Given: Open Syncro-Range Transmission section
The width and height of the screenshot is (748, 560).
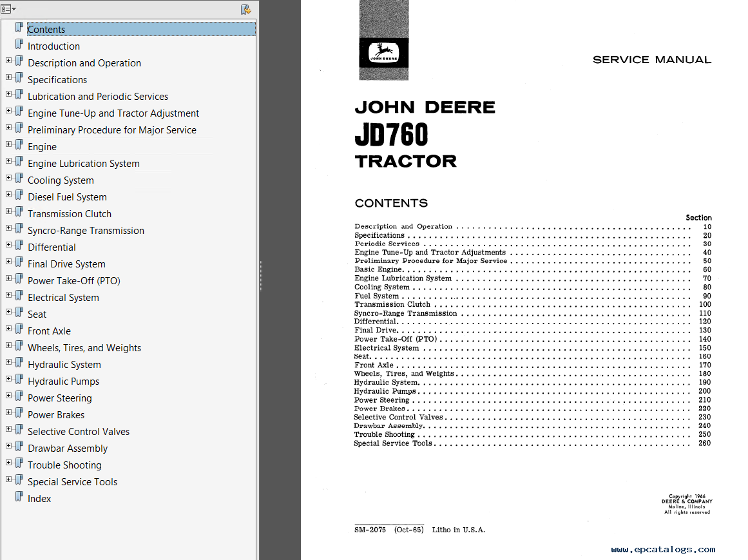Looking at the screenshot, I should tap(86, 231).
